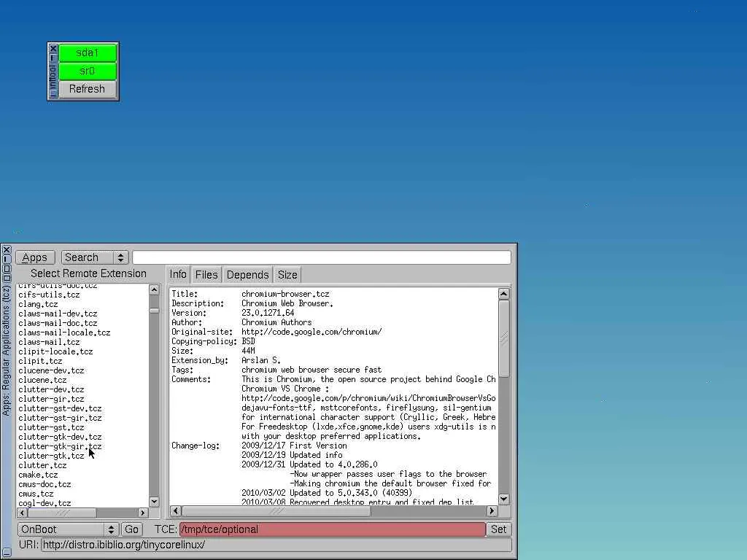The image size is (747, 560).
Task: Select cogl-dev.tcz extension
Action: [x=44, y=503]
